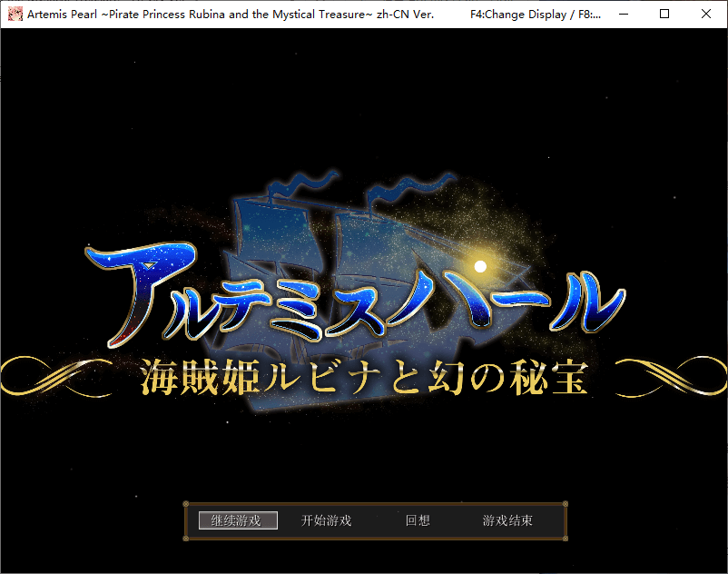Select 继续游戏 to continue the game
Viewport: 728px width, 574px height.
click(238, 520)
